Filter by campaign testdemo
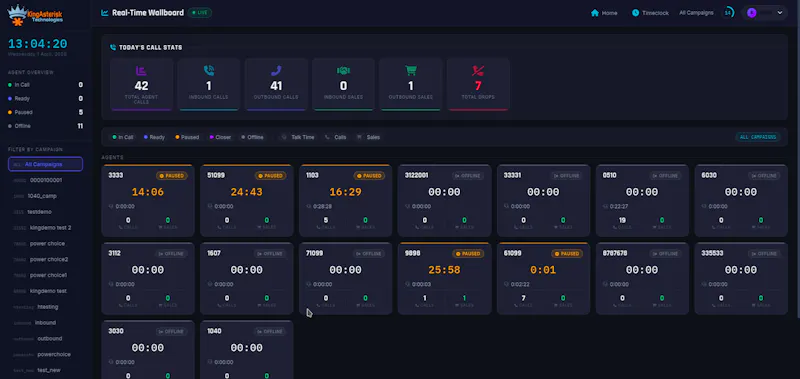Screen dimensions: 800x379 45,212
